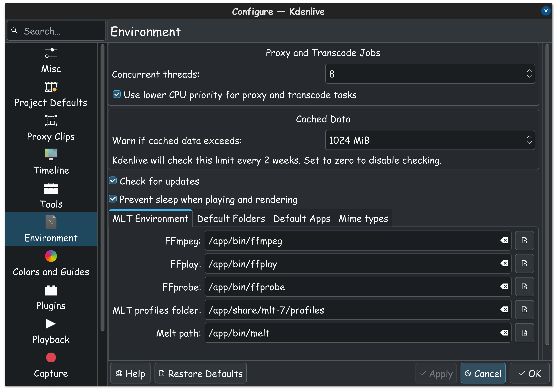Open Colors and Guides color wheel

tap(51, 256)
